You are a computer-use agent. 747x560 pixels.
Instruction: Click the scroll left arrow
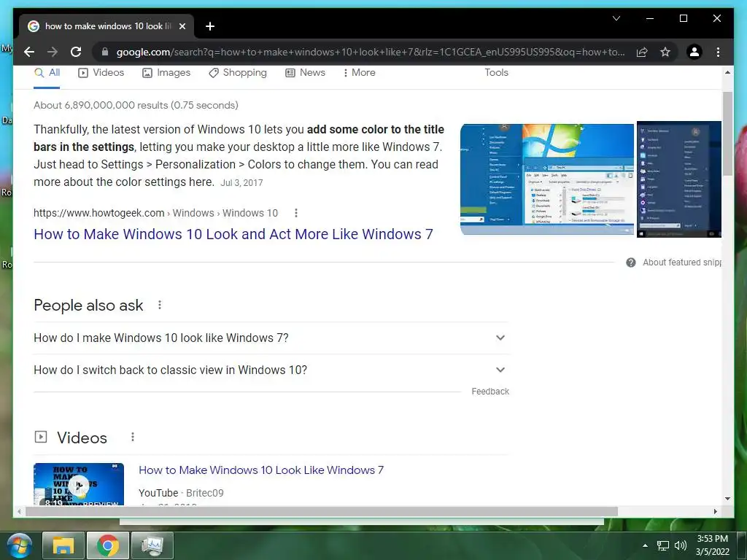pyautogui.click(x=18, y=511)
